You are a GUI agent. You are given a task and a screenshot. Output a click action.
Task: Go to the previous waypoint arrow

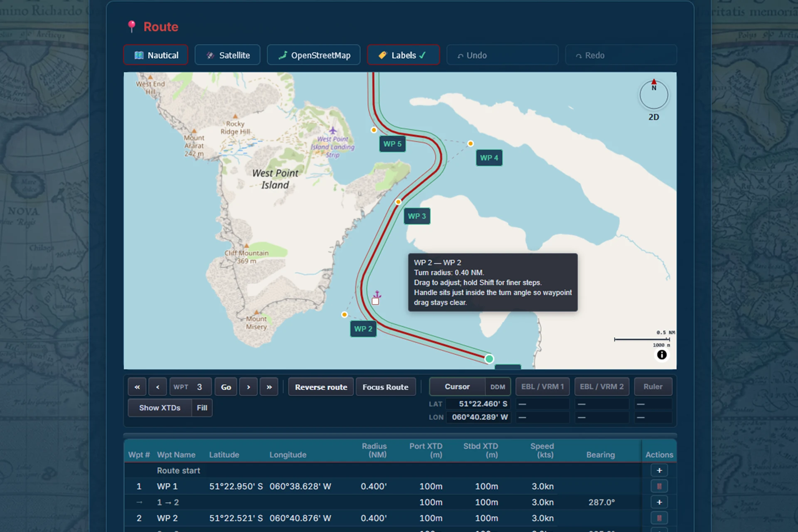158,387
